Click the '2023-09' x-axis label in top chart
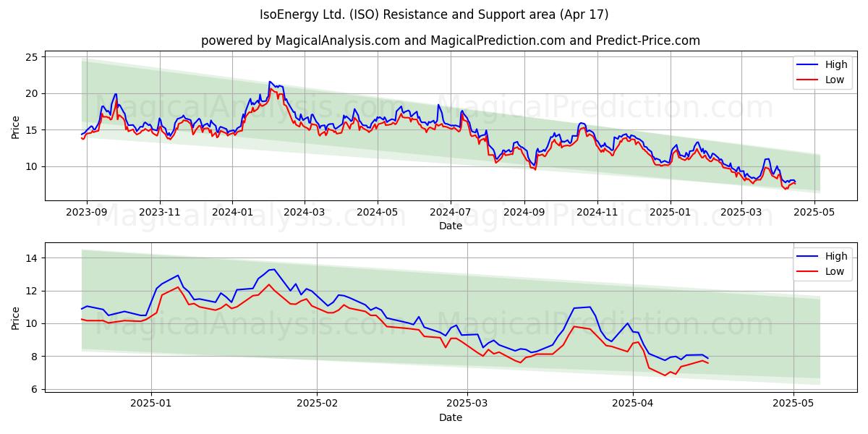 point(87,213)
